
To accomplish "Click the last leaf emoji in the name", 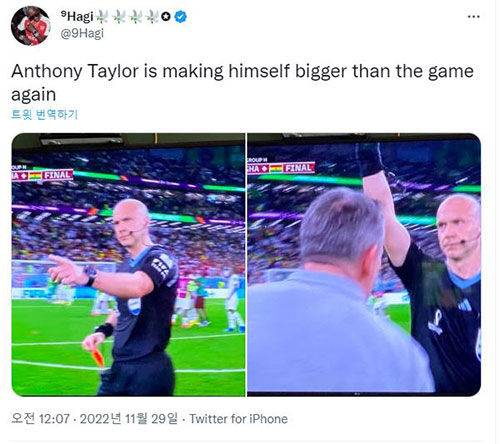I will coord(153,16).
